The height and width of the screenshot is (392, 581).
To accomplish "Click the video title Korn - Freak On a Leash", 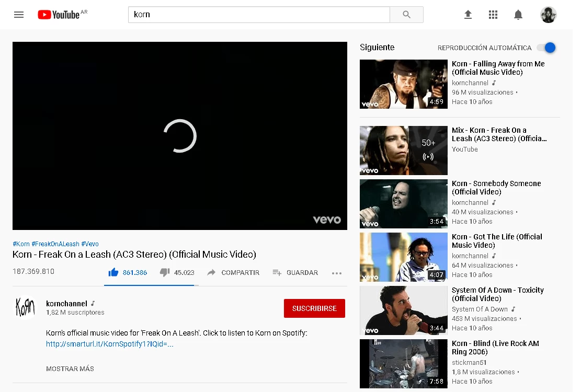I will [134, 255].
